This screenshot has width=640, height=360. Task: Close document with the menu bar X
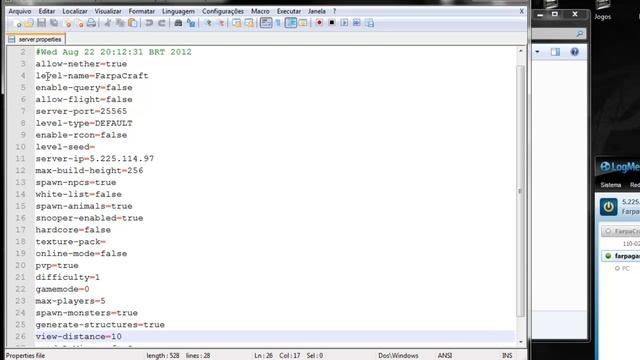click(x=521, y=11)
